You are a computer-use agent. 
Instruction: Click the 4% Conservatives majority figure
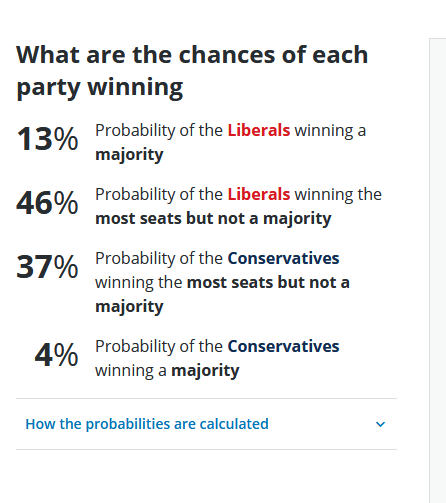tap(56, 355)
